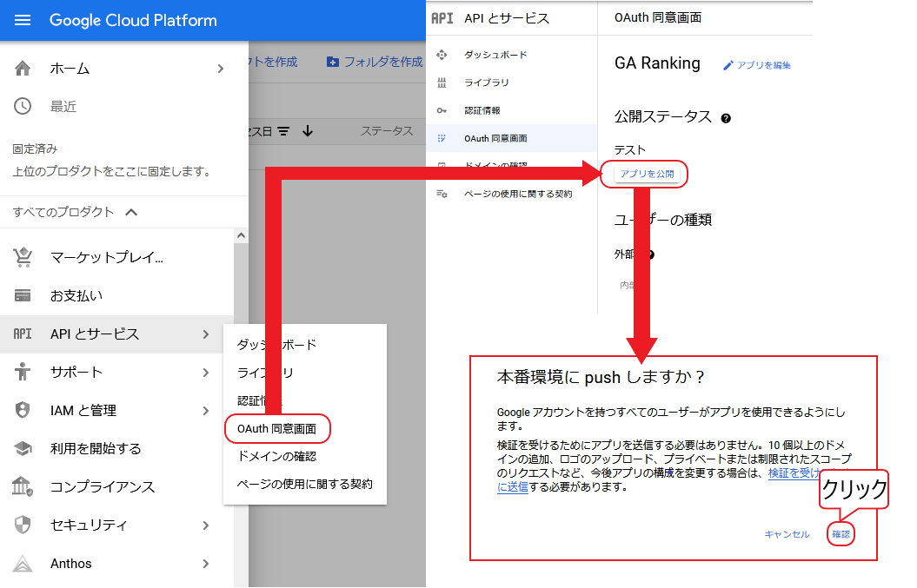Open Marketplace via the cart icon
The width and height of the screenshot is (917, 588).
pos(23,257)
